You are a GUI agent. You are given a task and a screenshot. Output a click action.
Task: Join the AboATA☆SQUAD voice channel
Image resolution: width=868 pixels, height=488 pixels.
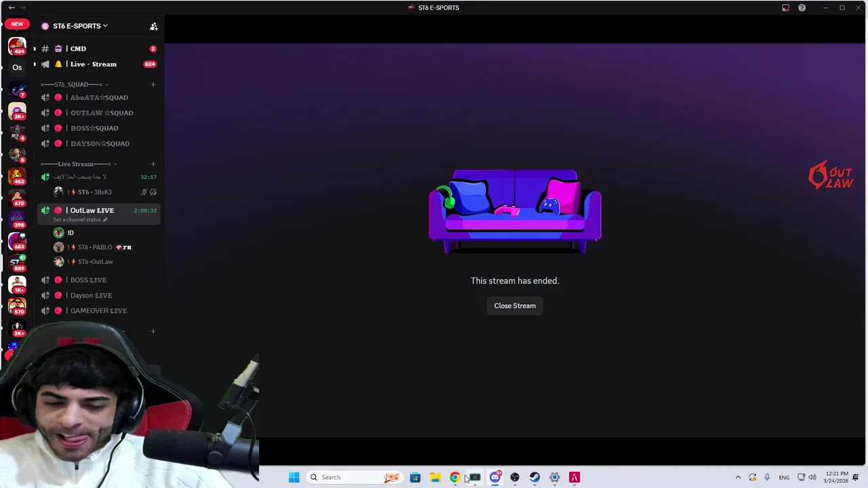click(98, 98)
